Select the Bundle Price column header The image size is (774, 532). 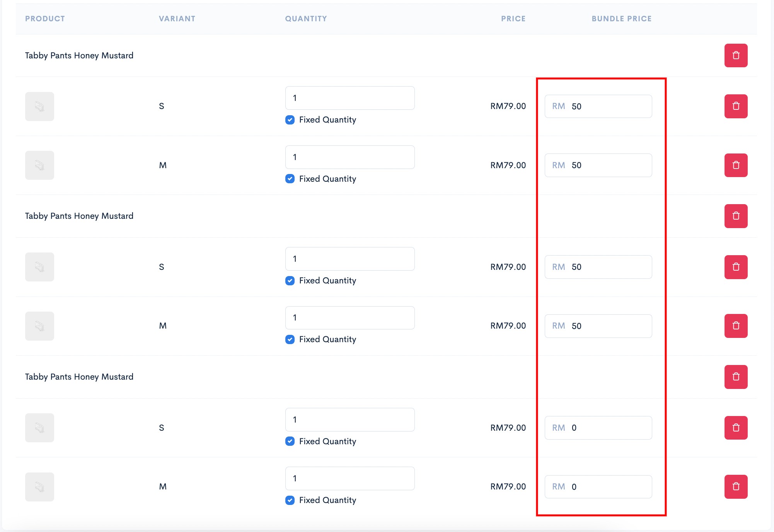click(x=622, y=19)
